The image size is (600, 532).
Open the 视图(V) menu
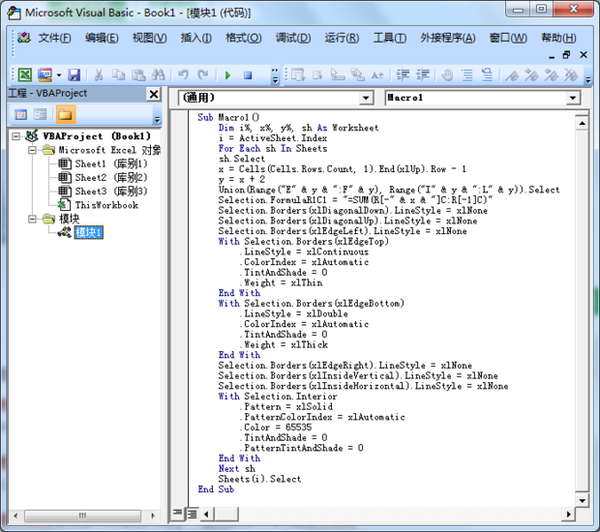[x=150, y=38]
